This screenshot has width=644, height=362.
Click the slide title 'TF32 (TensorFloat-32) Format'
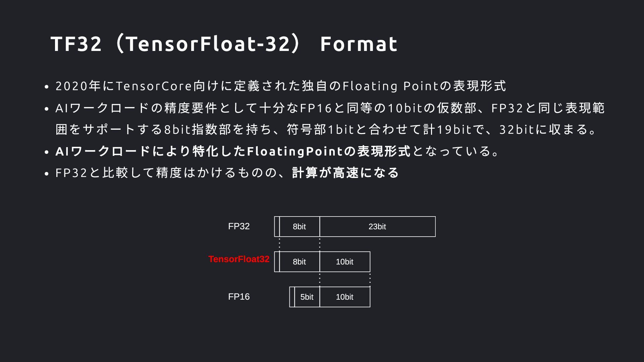pyautogui.click(x=224, y=44)
